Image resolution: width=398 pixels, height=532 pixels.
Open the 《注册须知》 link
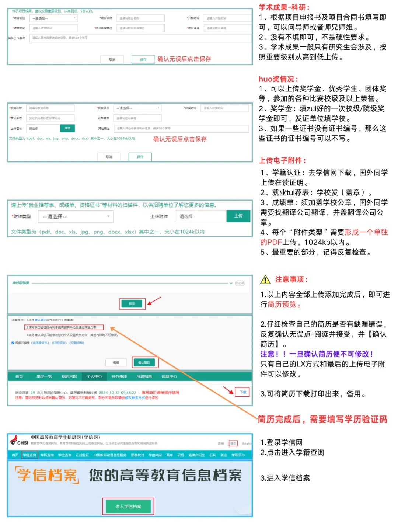[x=59, y=343]
